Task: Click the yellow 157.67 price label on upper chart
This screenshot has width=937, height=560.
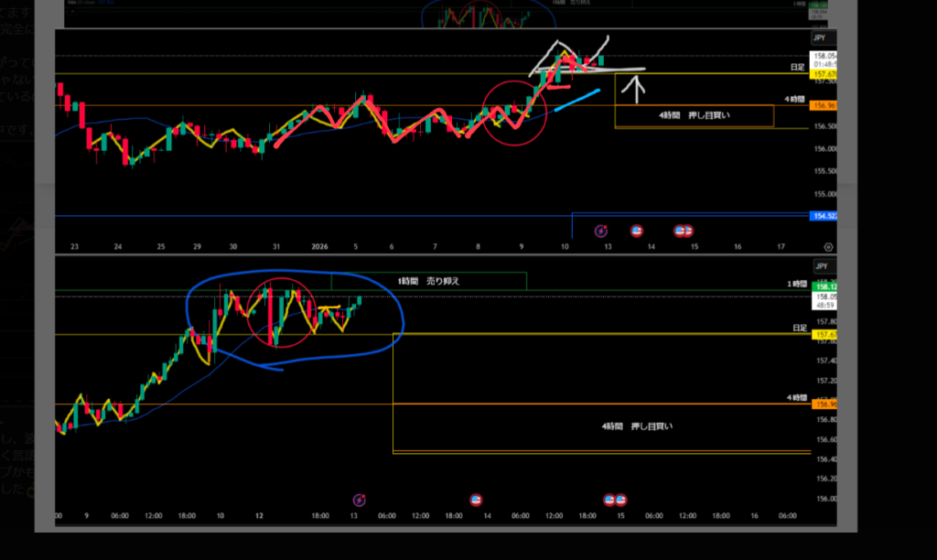Action: (x=823, y=74)
